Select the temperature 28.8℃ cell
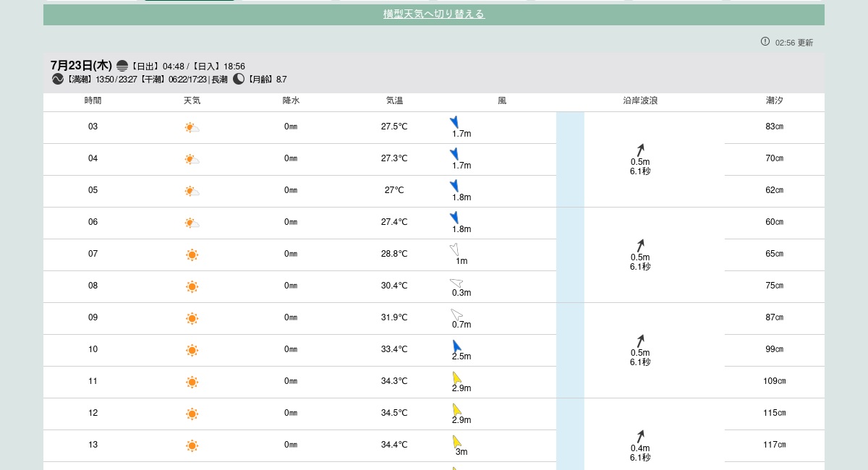This screenshot has height=470, width=868. 394,254
